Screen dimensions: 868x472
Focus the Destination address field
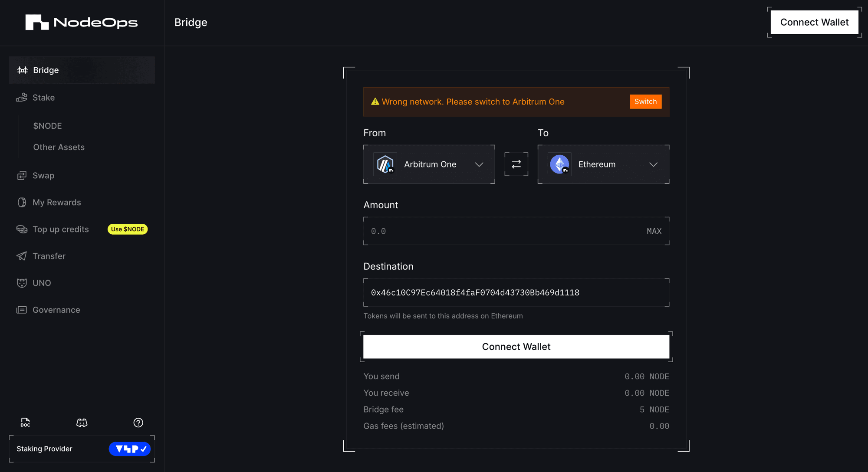(516, 292)
